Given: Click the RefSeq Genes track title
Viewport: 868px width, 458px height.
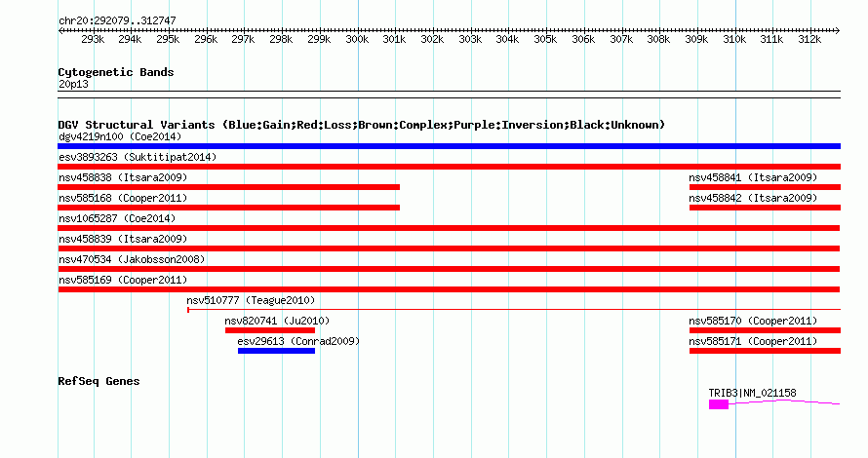Looking at the screenshot, I should 99,381.
